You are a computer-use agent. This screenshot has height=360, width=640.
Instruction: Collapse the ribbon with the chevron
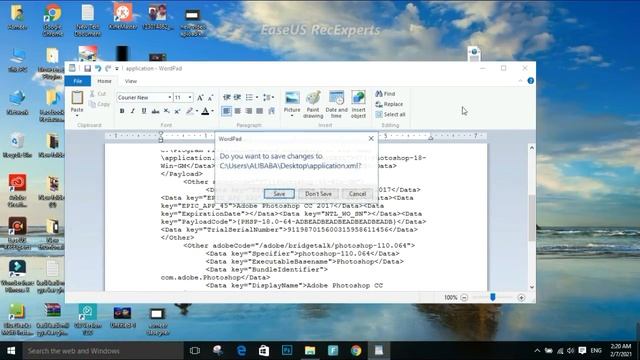point(520,81)
